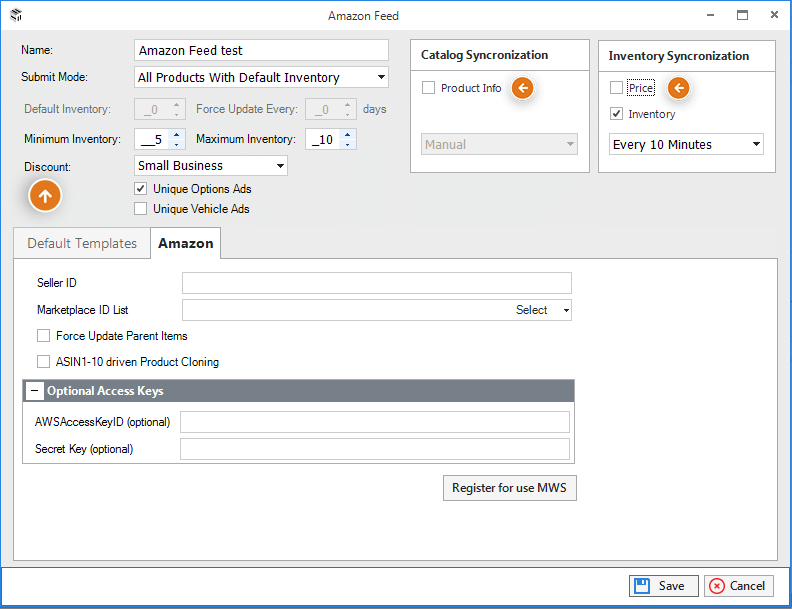
Task: Minimize the Amazon Feed window
Action: 710,15
